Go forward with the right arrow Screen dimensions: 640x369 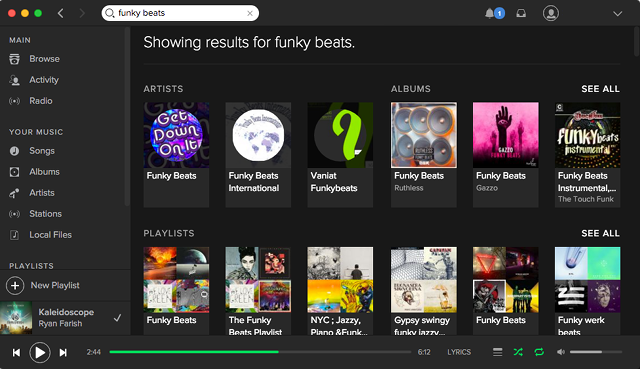(x=82, y=13)
